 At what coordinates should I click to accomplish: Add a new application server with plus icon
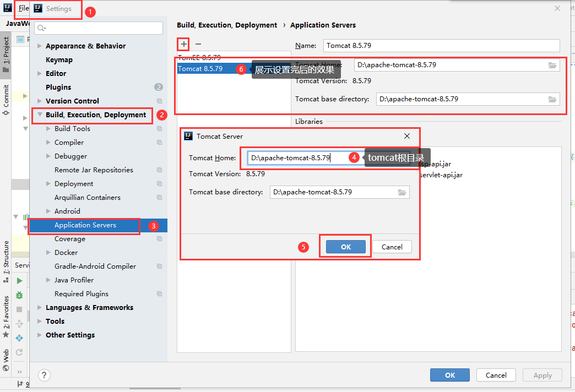tap(184, 45)
